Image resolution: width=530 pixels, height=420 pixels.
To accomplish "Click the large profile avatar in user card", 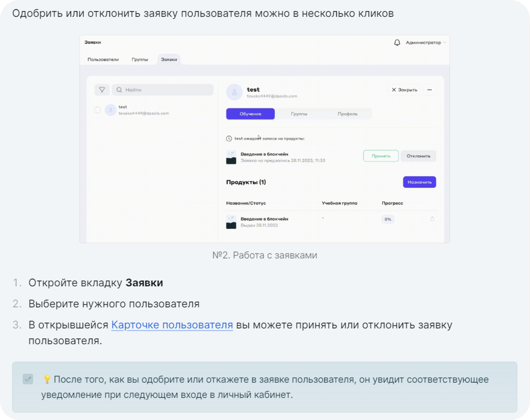I will [x=234, y=92].
